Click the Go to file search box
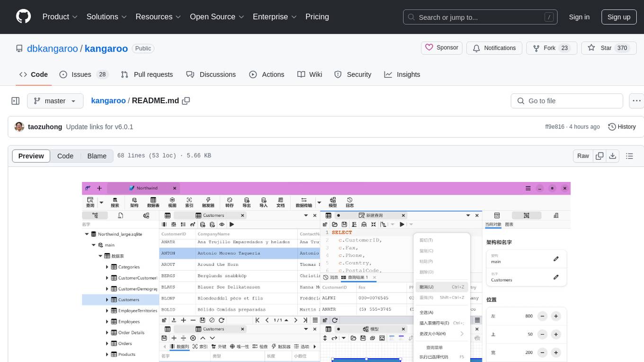Viewport: 644px width, 362px height. click(567, 101)
